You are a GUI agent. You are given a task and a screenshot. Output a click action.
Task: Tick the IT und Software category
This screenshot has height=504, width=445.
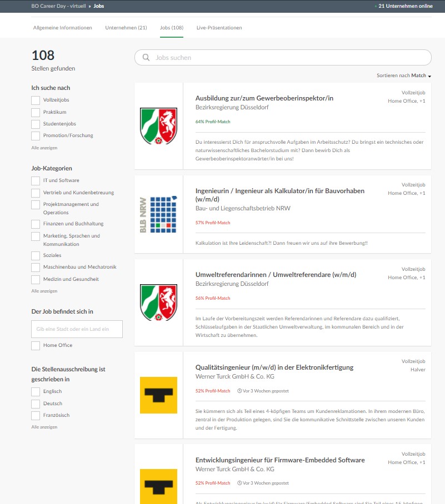coord(36,180)
